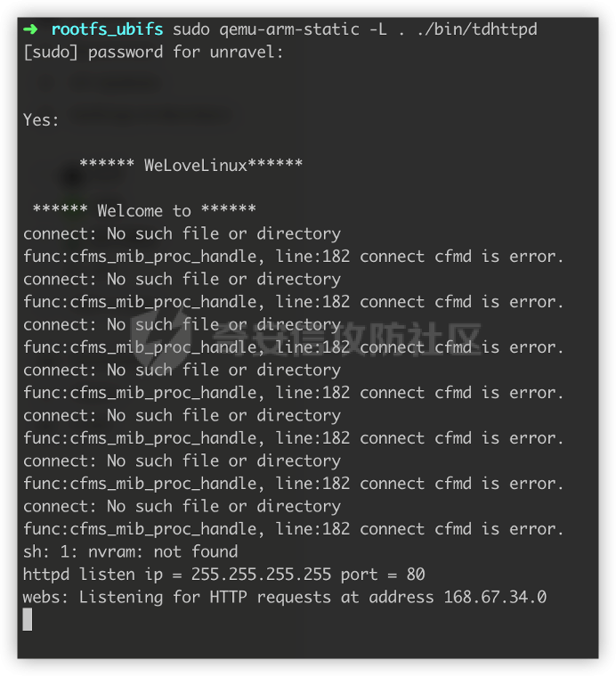This screenshot has height=677, width=616.
Task: Click the port number 80
Action: (416, 575)
